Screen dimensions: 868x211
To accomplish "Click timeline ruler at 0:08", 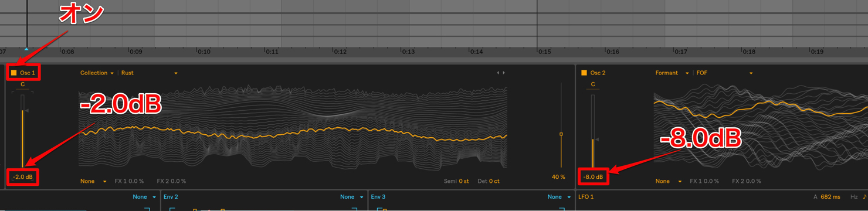I will point(68,52).
